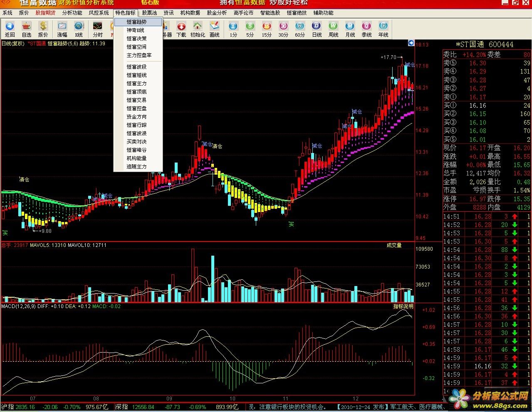The height and width of the screenshot is (412, 532).
Task: Select 恒富趋势 from the dropdown menu
Action: (x=138, y=22)
